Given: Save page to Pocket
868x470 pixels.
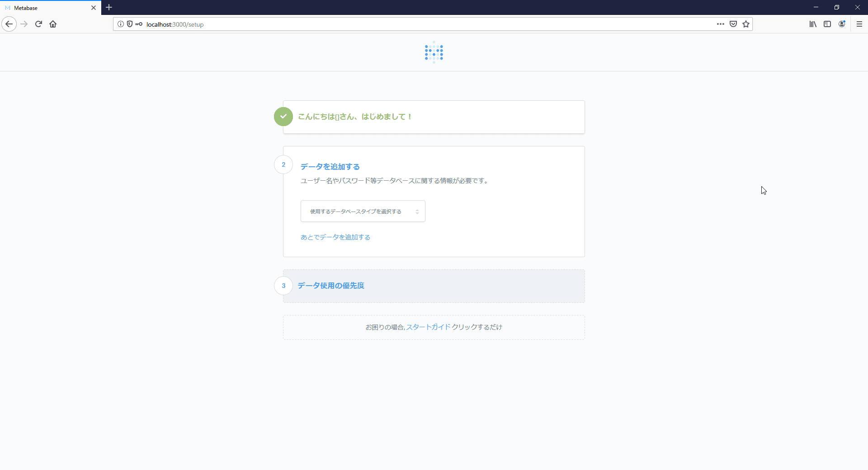Looking at the screenshot, I should click(x=733, y=24).
